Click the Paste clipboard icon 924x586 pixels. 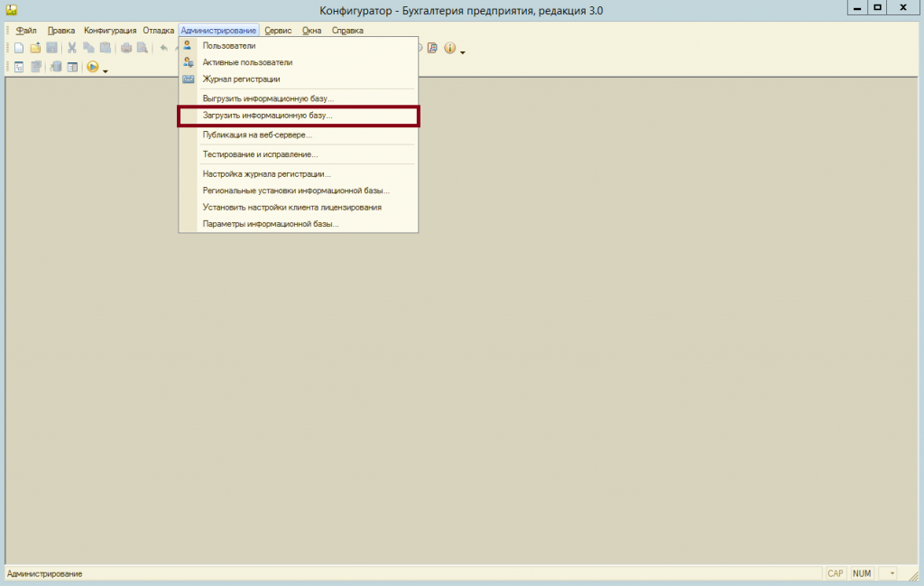click(105, 49)
